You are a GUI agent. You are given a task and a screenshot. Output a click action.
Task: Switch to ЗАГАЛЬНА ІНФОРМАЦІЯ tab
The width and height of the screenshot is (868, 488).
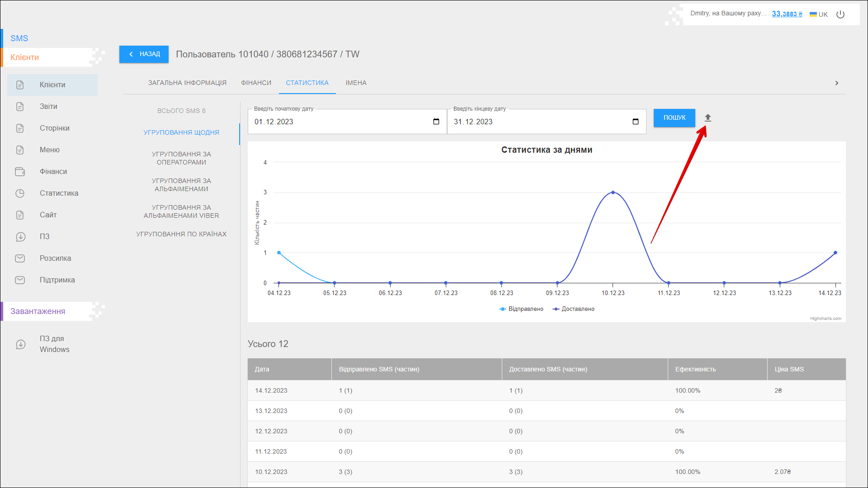click(x=187, y=83)
